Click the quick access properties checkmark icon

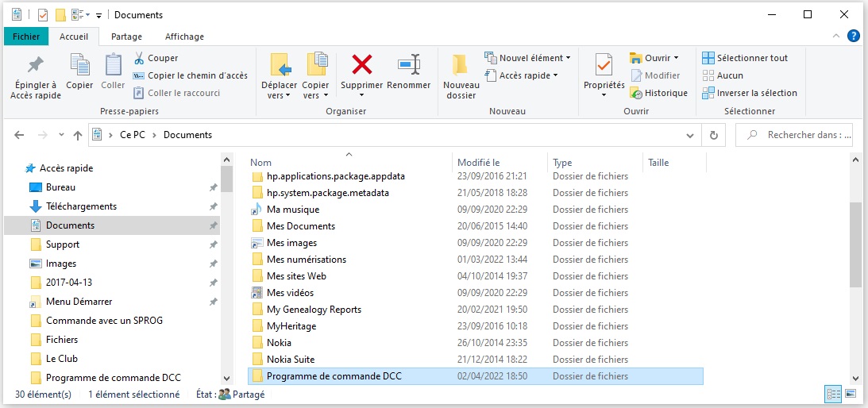coord(43,15)
